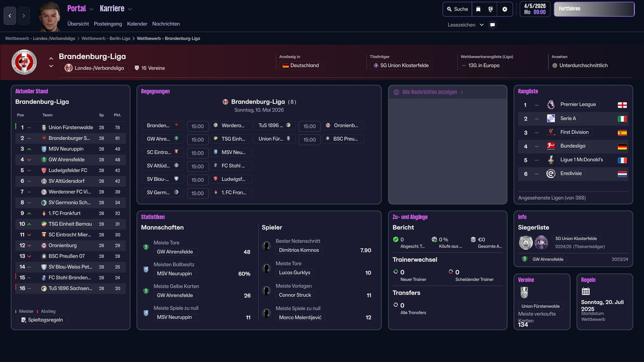Select the globe icon in the top bar

click(x=491, y=9)
